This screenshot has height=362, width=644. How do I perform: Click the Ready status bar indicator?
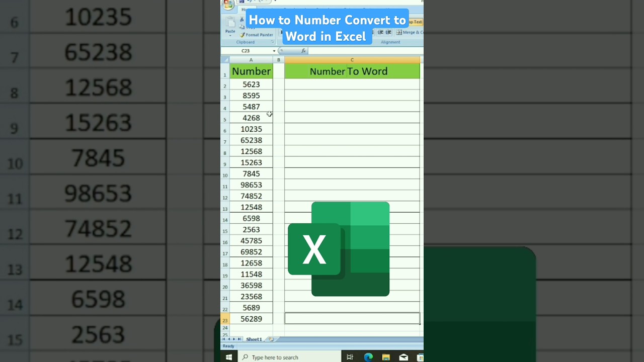(228, 346)
